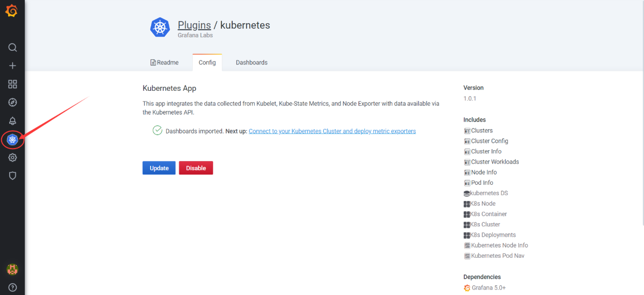
Task: Open the Configuration gear icon
Action: [13, 157]
